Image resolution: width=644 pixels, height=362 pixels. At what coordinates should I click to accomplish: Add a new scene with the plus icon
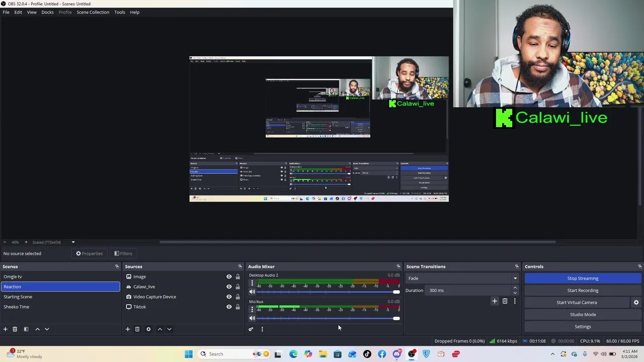(x=5, y=329)
